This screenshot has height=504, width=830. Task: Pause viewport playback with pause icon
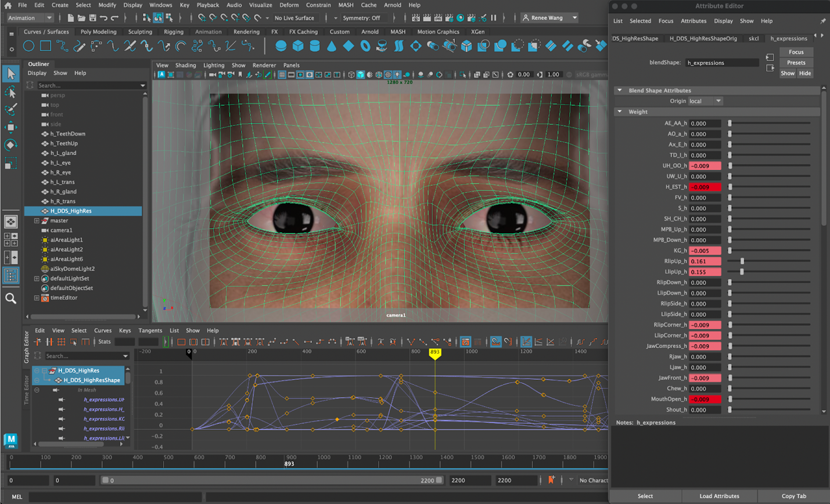click(x=494, y=18)
